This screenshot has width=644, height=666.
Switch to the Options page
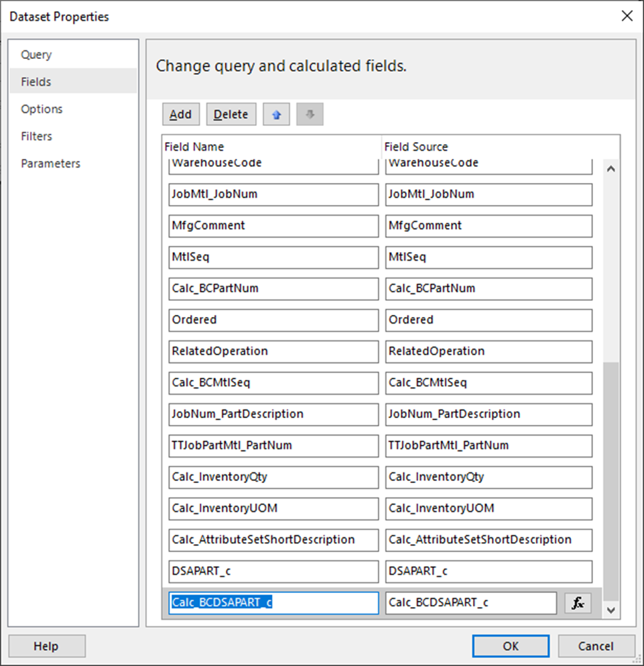point(42,109)
